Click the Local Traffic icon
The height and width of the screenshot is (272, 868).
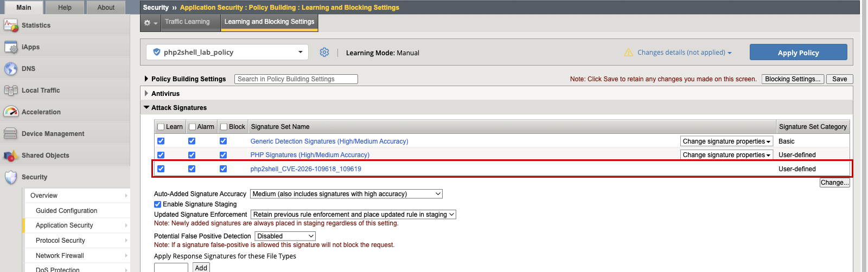click(11, 90)
